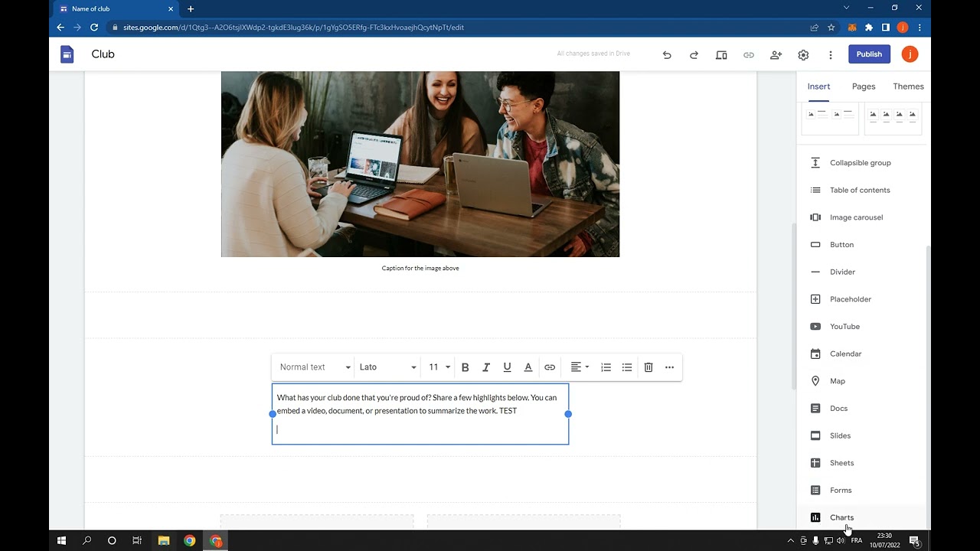
Task: Click the image caption text
Action: point(420,268)
